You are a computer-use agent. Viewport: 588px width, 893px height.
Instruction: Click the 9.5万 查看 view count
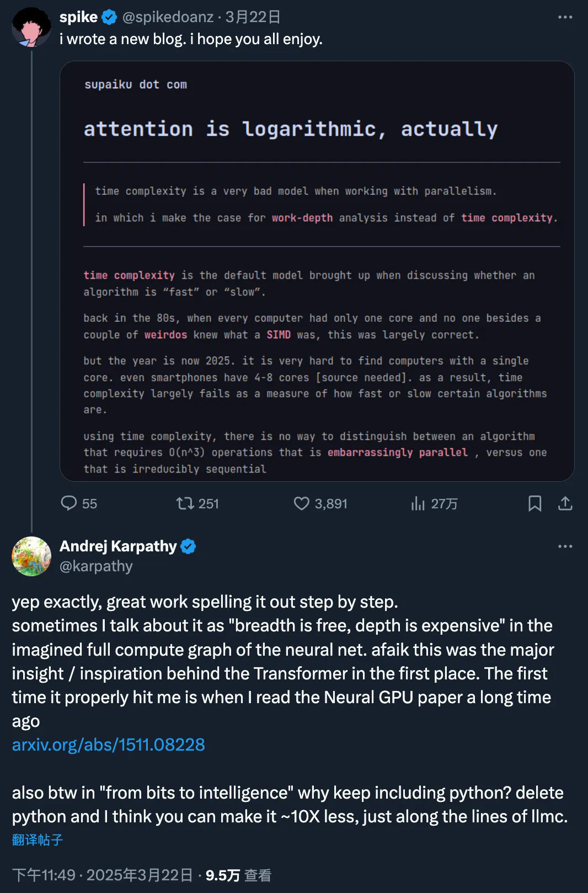(x=238, y=875)
